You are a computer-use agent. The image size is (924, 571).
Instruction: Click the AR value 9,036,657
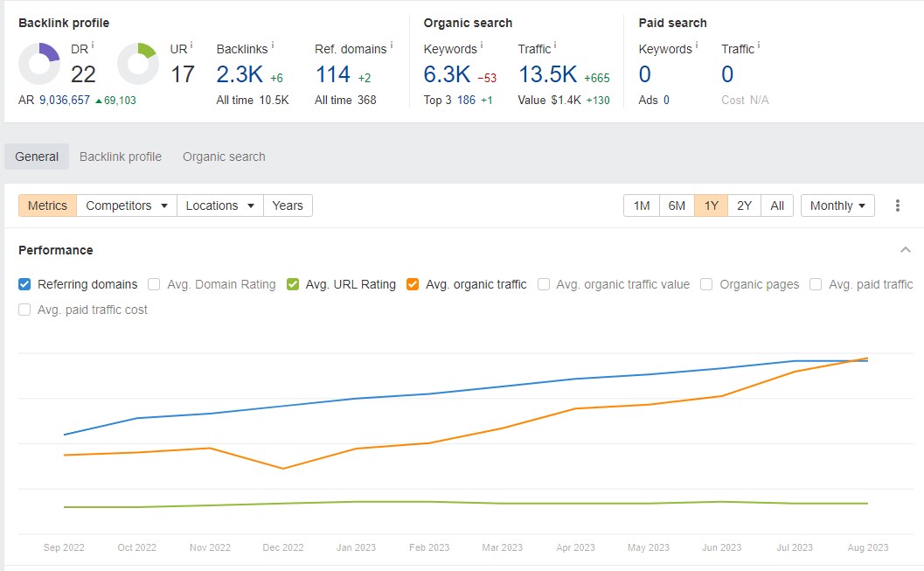point(65,101)
